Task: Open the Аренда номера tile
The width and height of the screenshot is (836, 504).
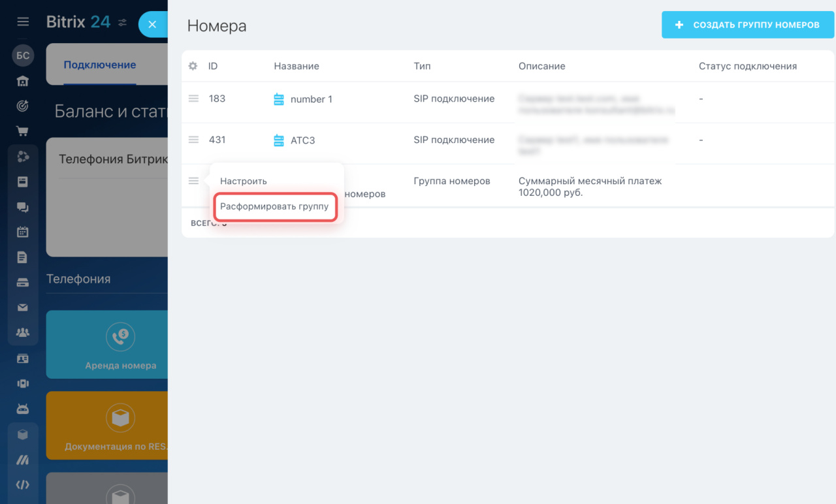Action: pos(107,344)
